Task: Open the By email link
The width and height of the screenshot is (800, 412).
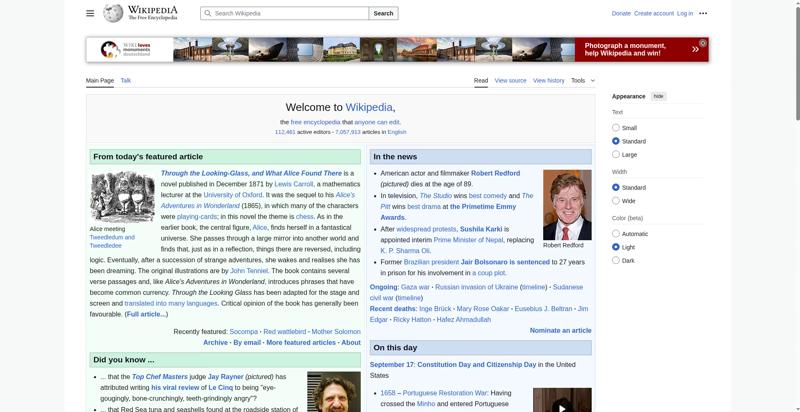Action: click(x=247, y=343)
